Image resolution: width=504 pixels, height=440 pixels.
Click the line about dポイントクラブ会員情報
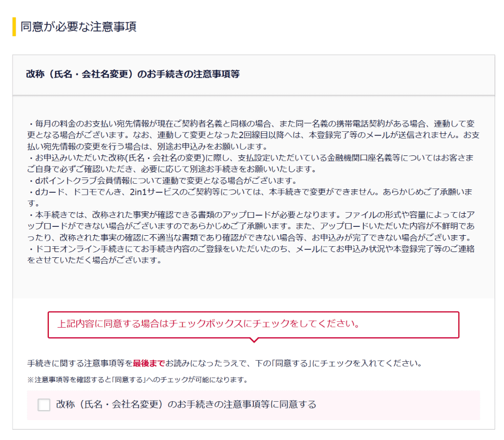(162, 181)
